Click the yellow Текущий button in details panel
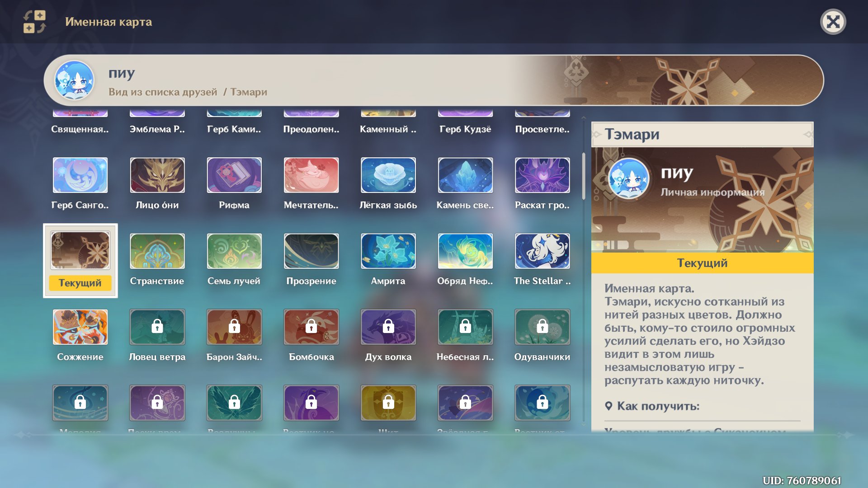 coord(702,263)
